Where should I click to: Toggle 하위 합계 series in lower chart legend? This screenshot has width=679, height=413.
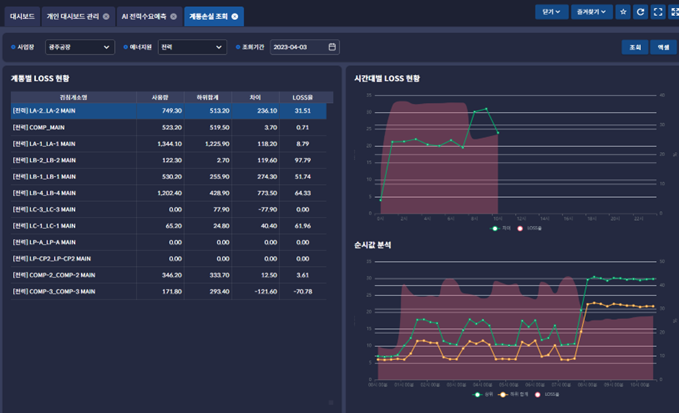coord(505,396)
